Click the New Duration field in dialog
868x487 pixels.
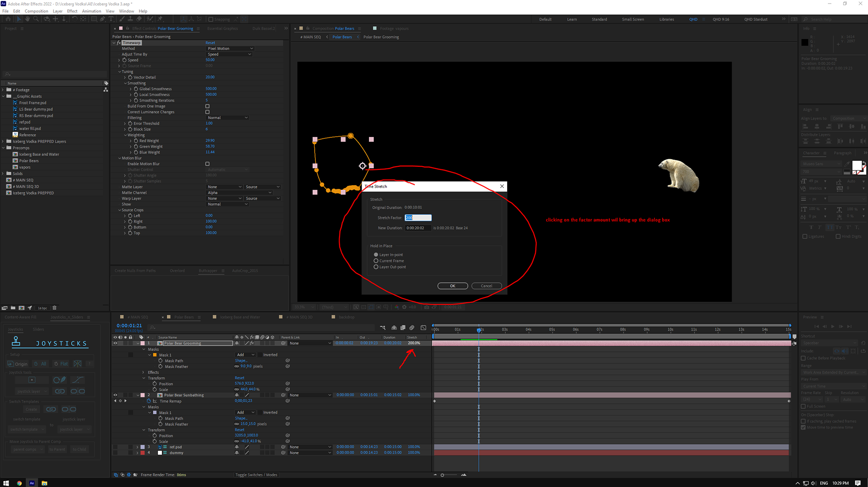(418, 228)
